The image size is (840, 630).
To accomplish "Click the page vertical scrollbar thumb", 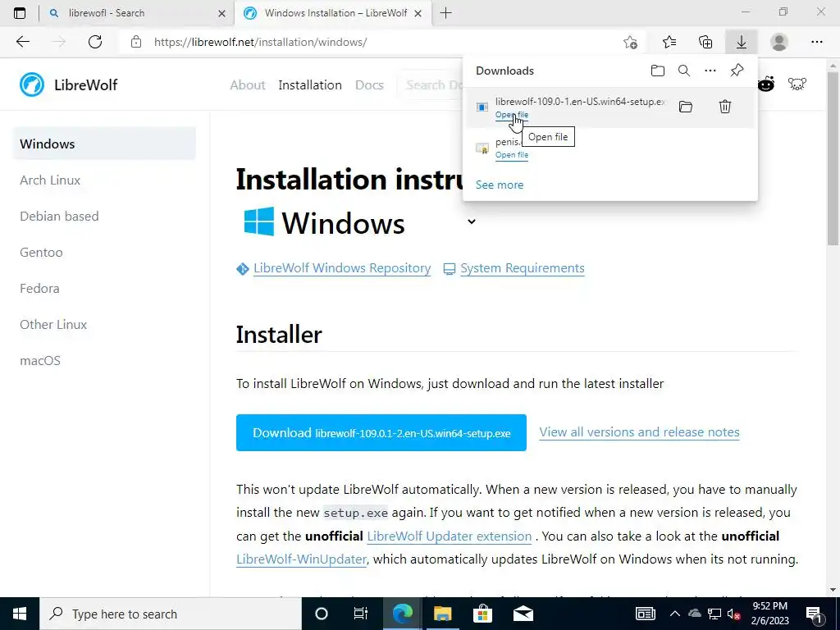I will (833, 157).
